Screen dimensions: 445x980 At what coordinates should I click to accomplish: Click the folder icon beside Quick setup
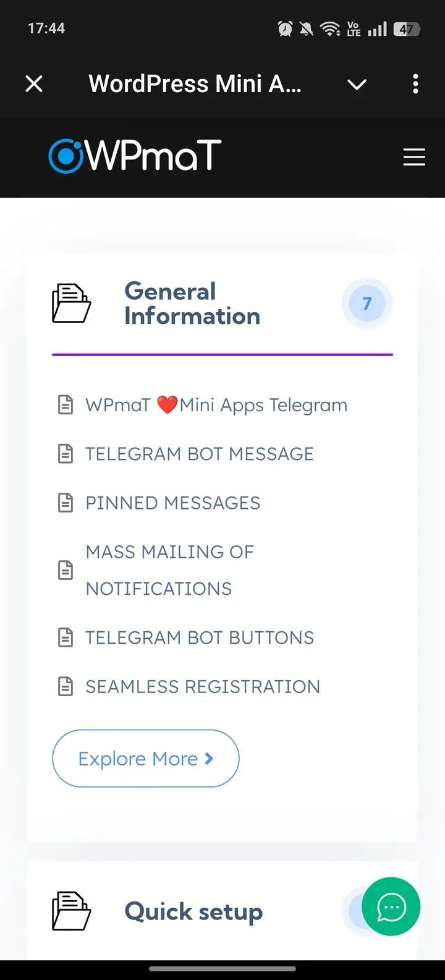70,911
